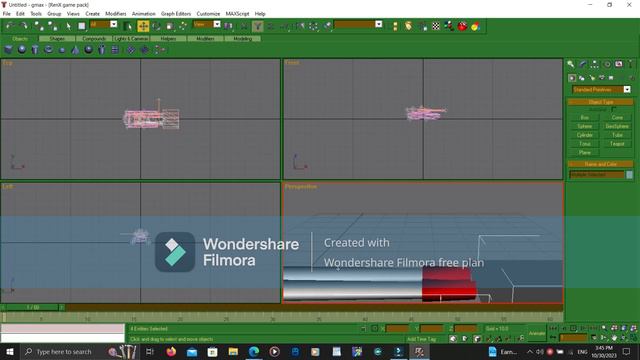
Task: Open the Graph Editors menu
Action: (x=176, y=13)
